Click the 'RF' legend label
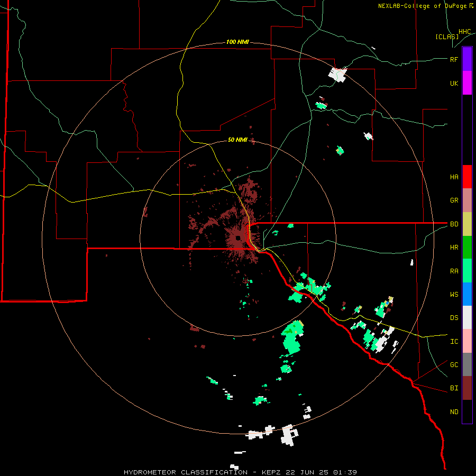The height and width of the screenshot is (476, 476). (x=454, y=59)
